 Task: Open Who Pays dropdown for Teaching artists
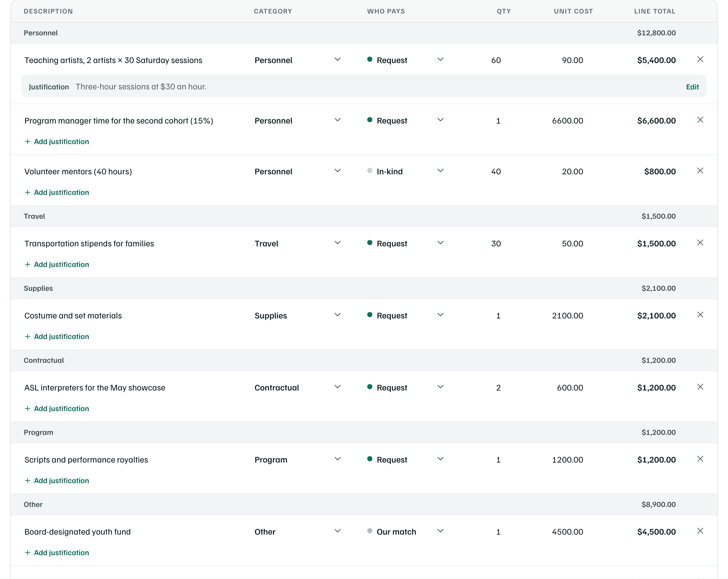[405, 60]
